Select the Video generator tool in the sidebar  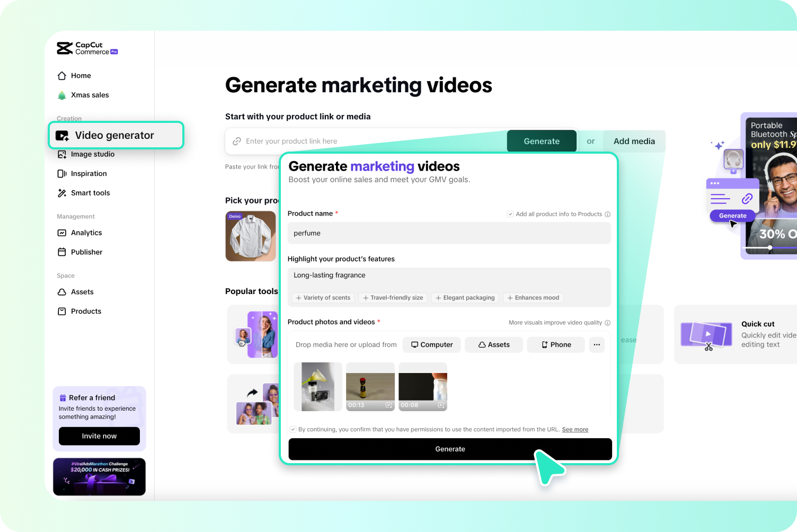114,135
